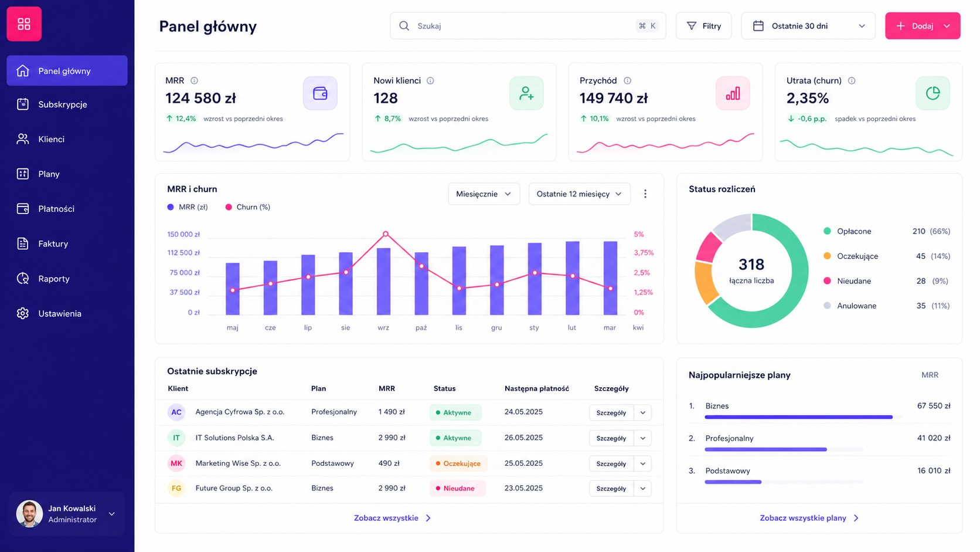Toggle MRR (zł) series in chart legend

[188, 207]
